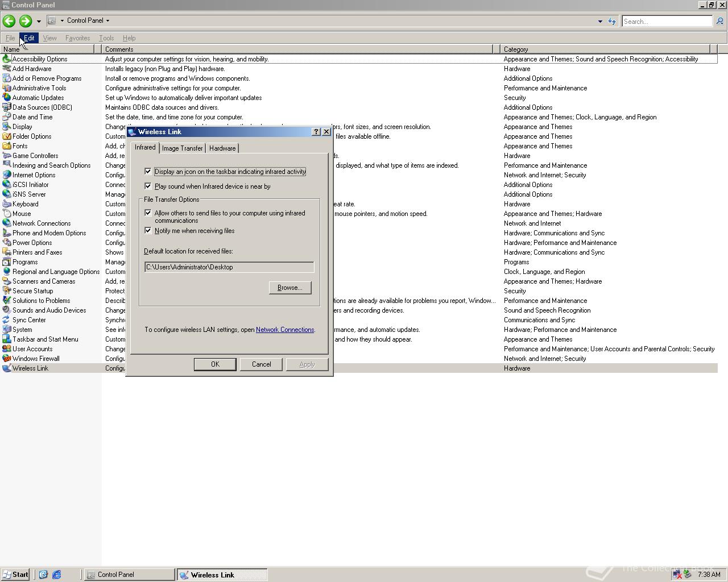Screen dimensions: 728x582
Task: Click the Date and Time icon
Action: coord(7,117)
